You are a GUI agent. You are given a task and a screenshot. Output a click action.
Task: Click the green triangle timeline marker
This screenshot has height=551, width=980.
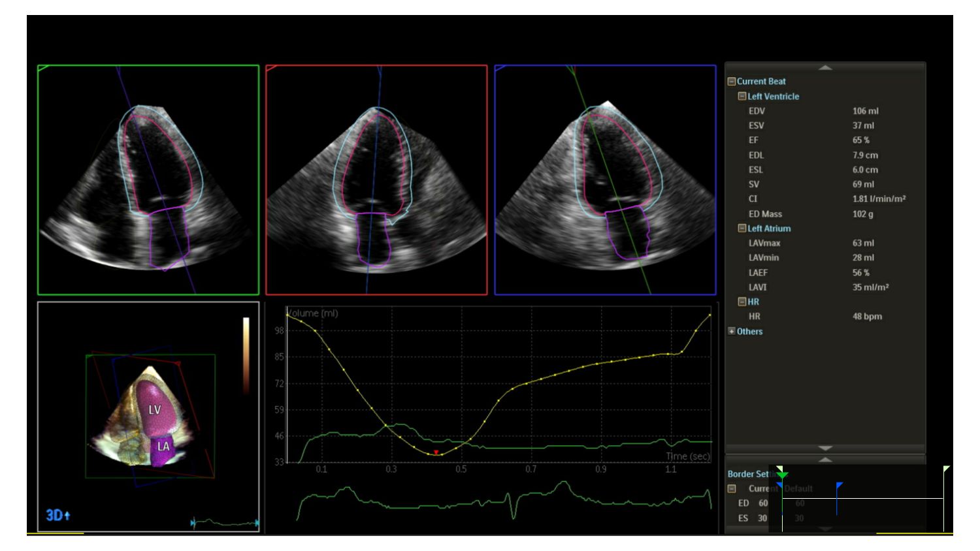pos(783,475)
